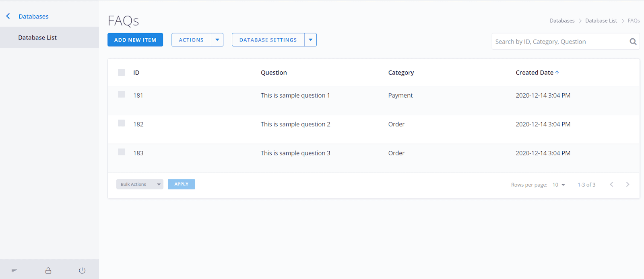Image resolution: width=644 pixels, height=279 pixels.
Task: Check the box for row 181
Action: tap(121, 94)
